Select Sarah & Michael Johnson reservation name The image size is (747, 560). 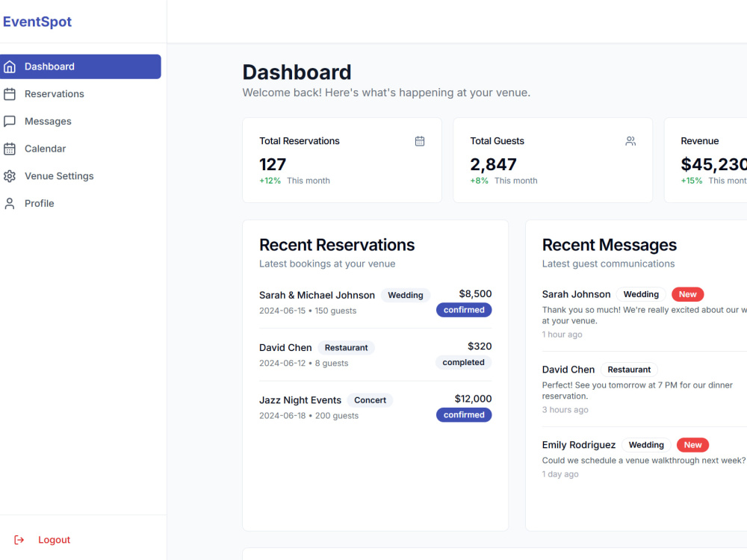coord(317,295)
